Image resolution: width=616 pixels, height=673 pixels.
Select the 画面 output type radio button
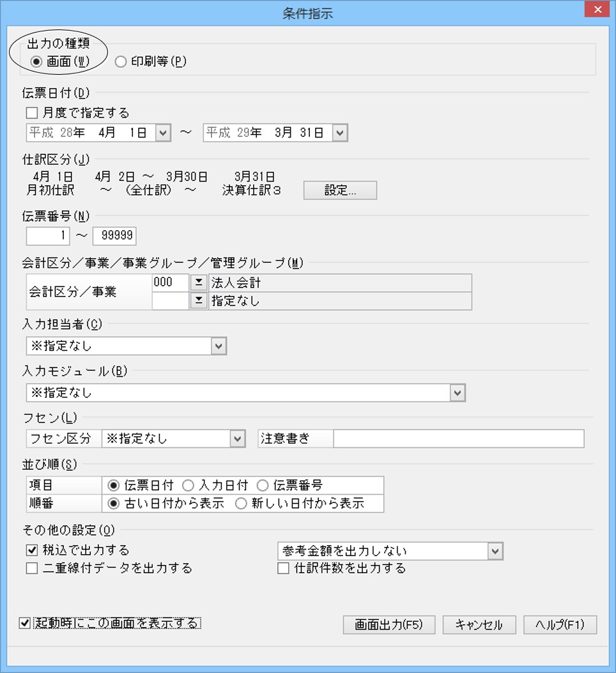[x=36, y=62]
